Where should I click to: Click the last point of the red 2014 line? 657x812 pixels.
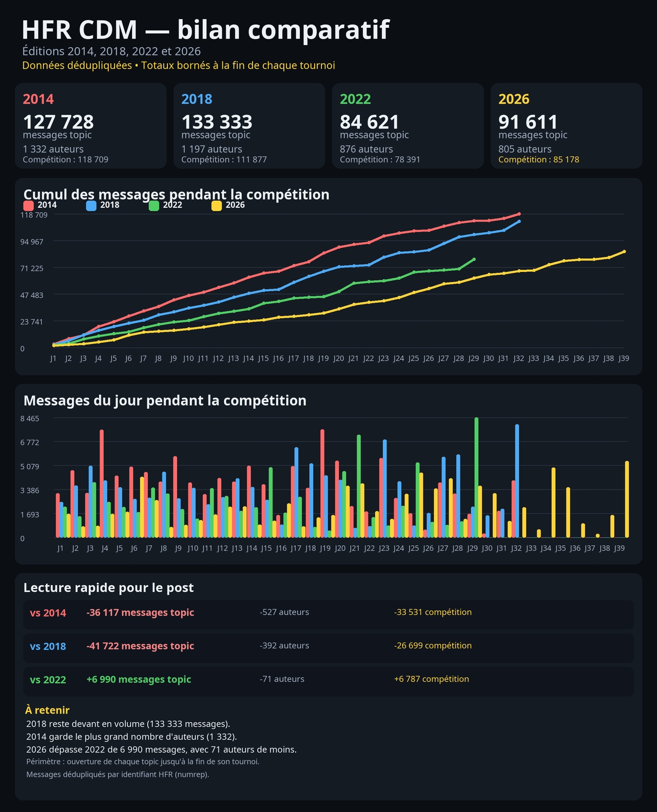pyautogui.click(x=519, y=214)
